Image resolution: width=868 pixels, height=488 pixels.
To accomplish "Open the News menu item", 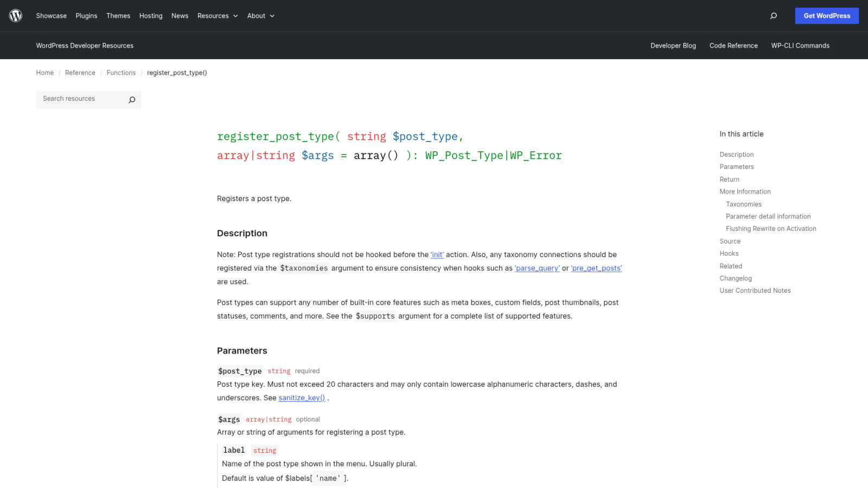I will 180,16.
